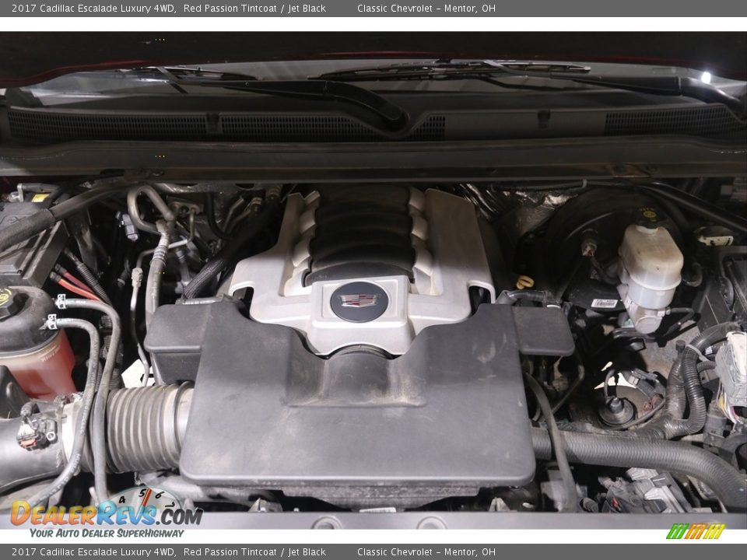Click 'Your Auto Dealer SuperHighway' tagline
The height and width of the screenshot is (560, 747).
pos(107,533)
